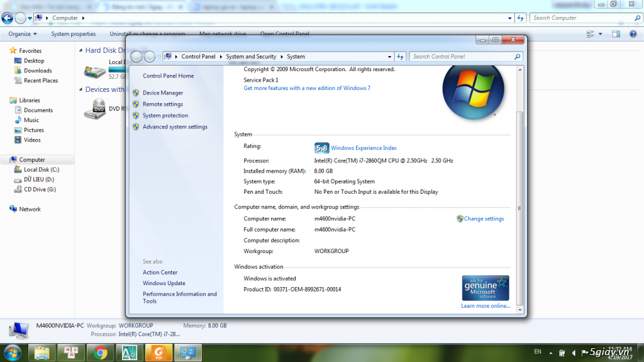This screenshot has width=644, height=362.
Task: Click the Search Control Panel field
Action: click(x=462, y=57)
